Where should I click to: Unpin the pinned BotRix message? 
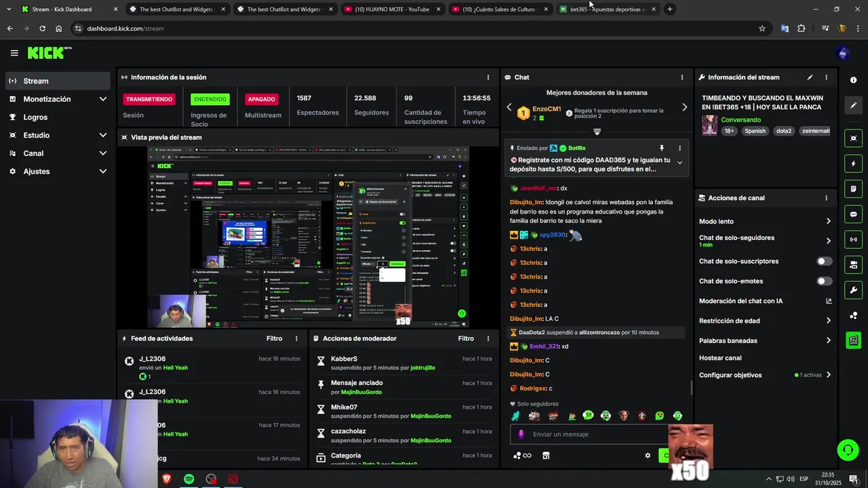(x=662, y=148)
